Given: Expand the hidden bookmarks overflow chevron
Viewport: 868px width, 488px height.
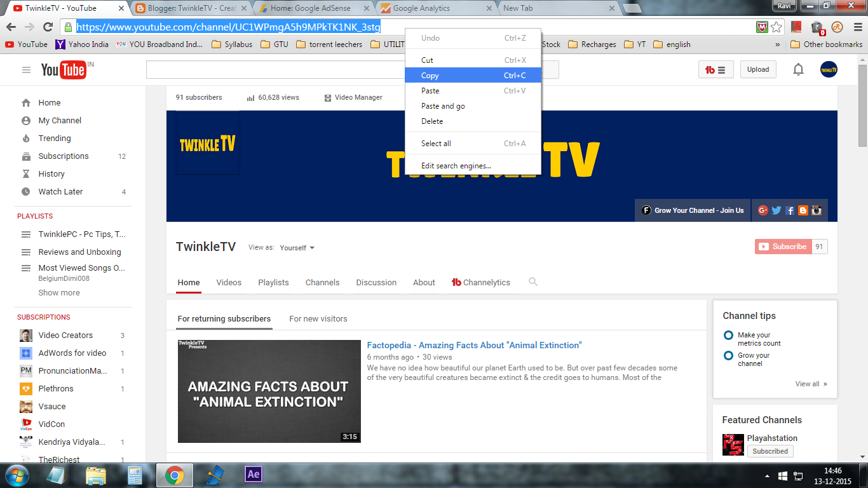Looking at the screenshot, I should (x=777, y=44).
